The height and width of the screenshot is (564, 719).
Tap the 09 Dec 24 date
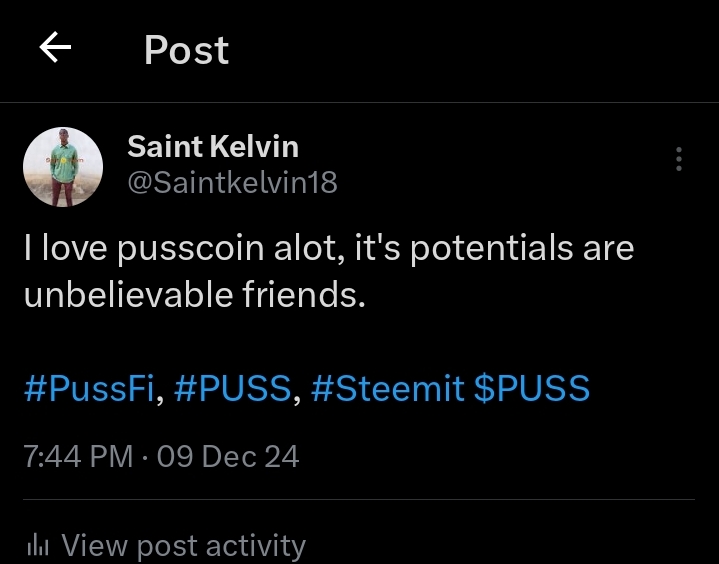(x=227, y=457)
